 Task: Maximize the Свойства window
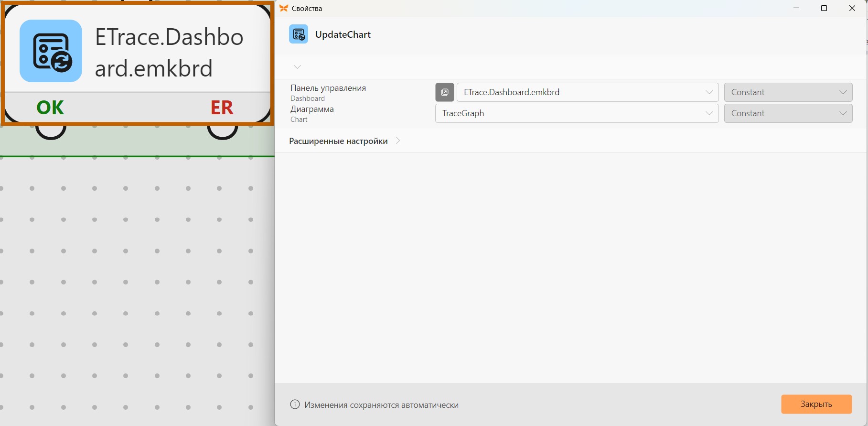tap(824, 8)
